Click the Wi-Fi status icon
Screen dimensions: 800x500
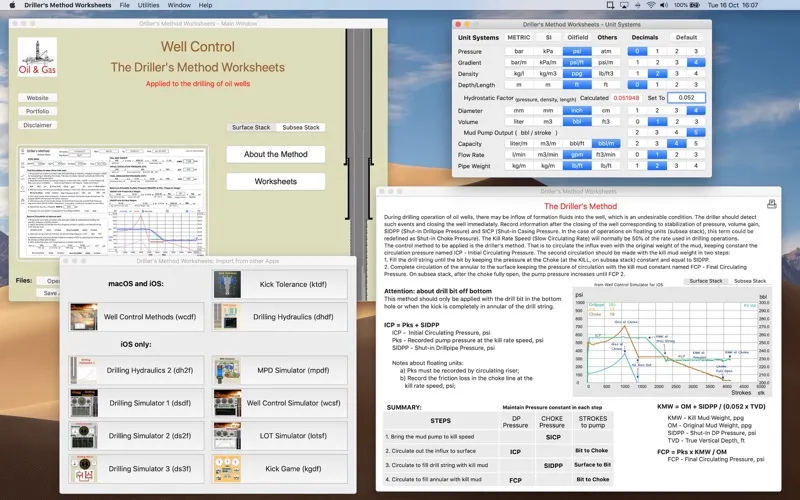pos(651,5)
